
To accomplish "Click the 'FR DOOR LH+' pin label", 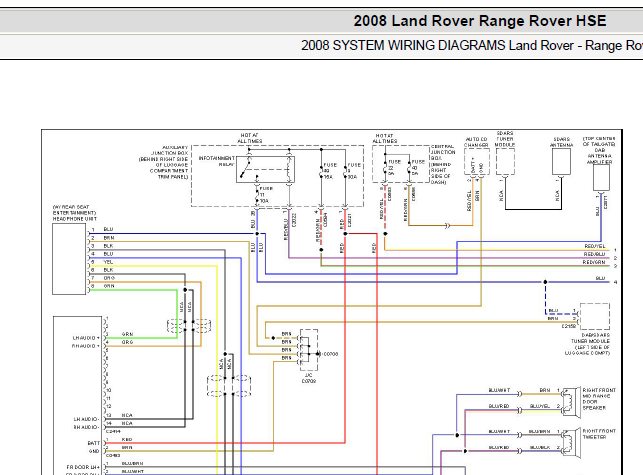I will coord(83,467).
